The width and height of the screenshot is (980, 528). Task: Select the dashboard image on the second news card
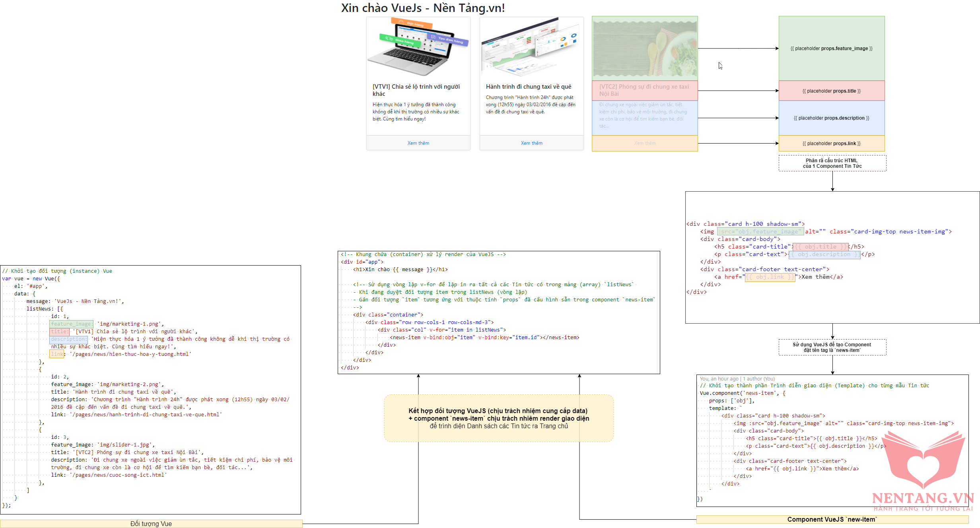[x=531, y=48]
